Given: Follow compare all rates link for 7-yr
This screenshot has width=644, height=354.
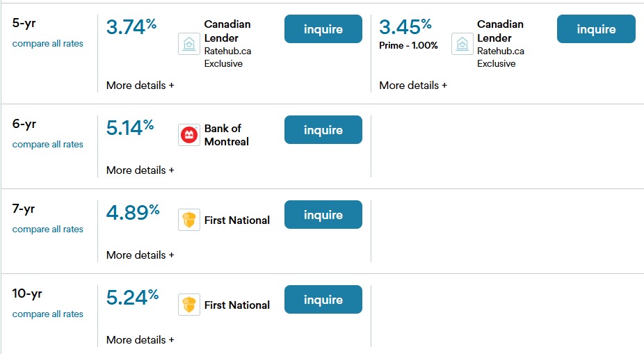Looking at the screenshot, I should (x=47, y=230).
